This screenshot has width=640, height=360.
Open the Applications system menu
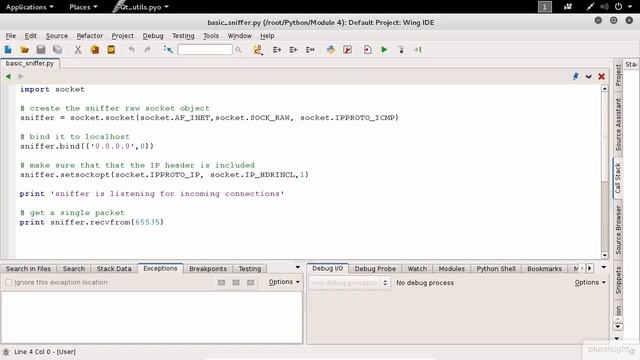tap(29, 7)
